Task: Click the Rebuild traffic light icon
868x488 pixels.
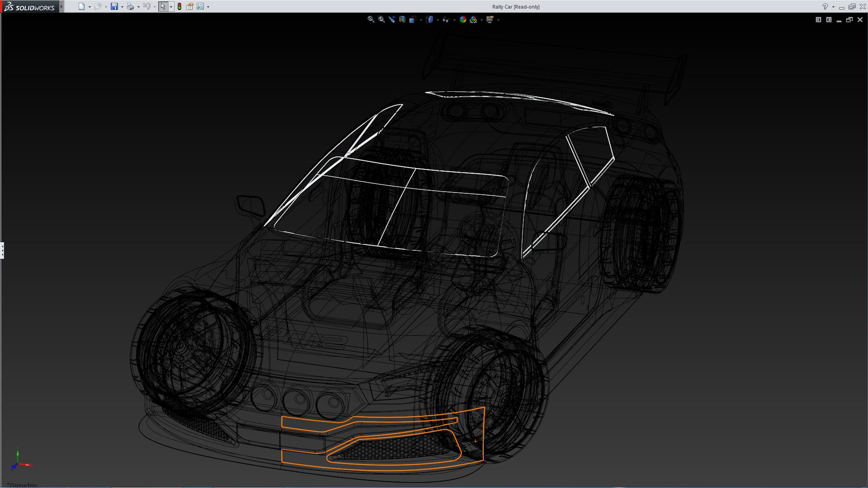Action: pyautogui.click(x=179, y=7)
